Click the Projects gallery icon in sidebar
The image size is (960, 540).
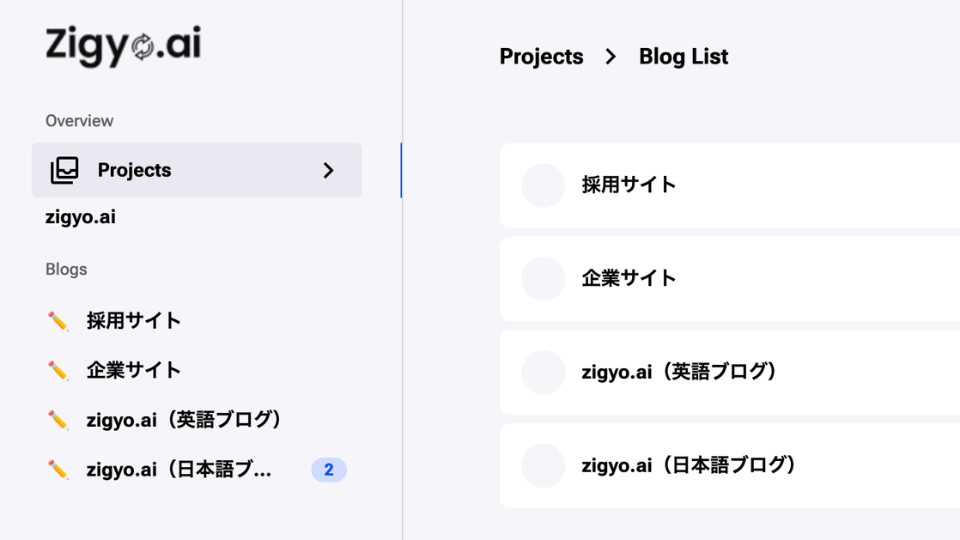(x=65, y=170)
